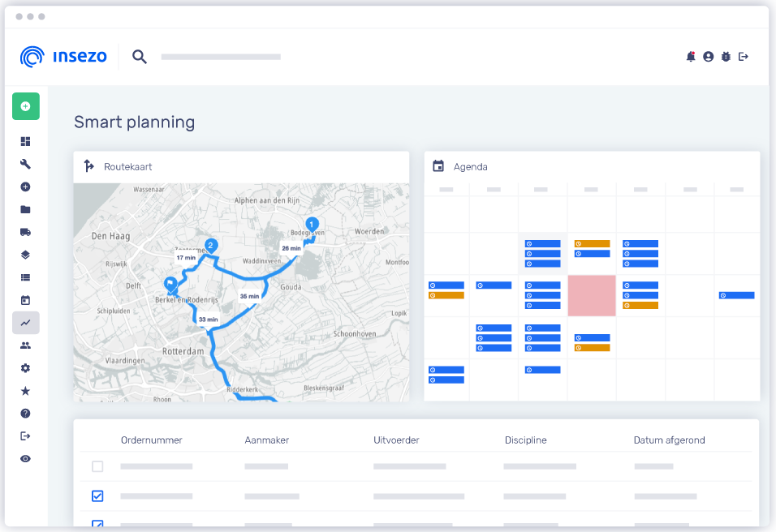The image size is (776, 532).
Task: Toggle the eye icon at sidebar bottom
Action: [x=25, y=458]
